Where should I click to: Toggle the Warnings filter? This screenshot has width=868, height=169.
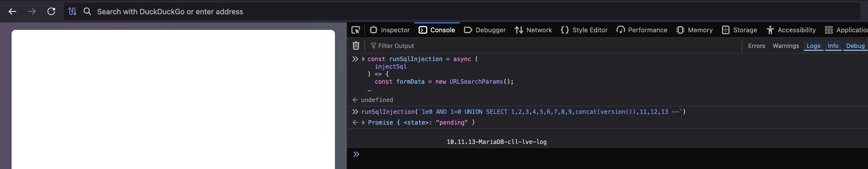tap(786, 46)
